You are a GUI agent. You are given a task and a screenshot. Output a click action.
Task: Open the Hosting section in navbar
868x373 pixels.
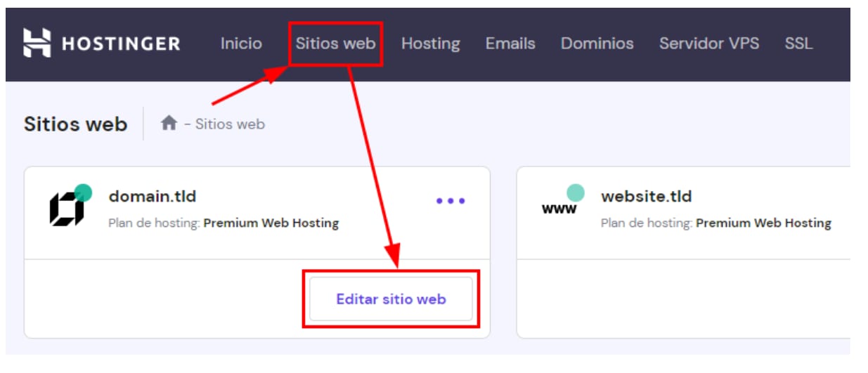(x=430, y=44)
